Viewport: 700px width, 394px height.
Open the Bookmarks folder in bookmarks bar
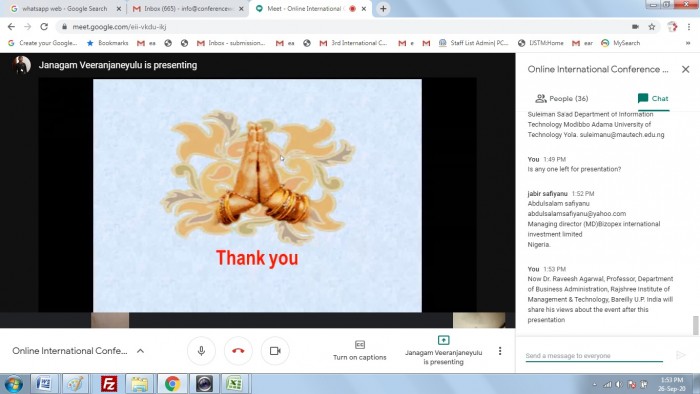click(108, 43)
